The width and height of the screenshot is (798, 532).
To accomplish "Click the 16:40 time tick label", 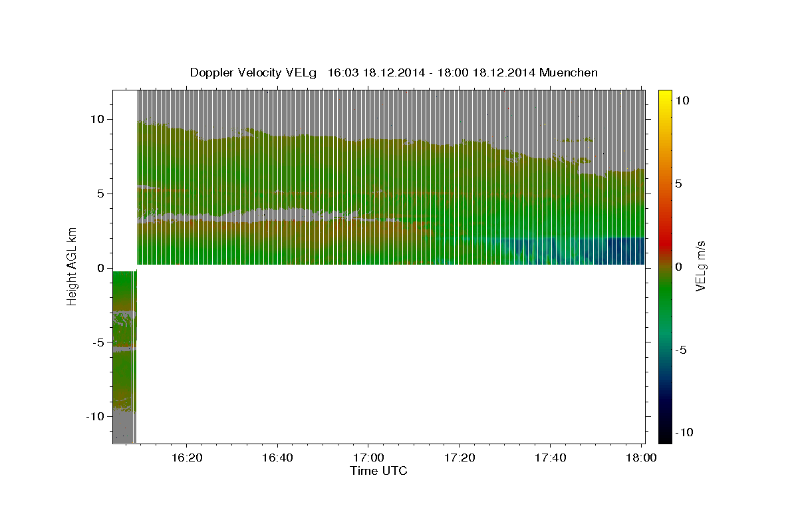I will [x=277, y=458].
